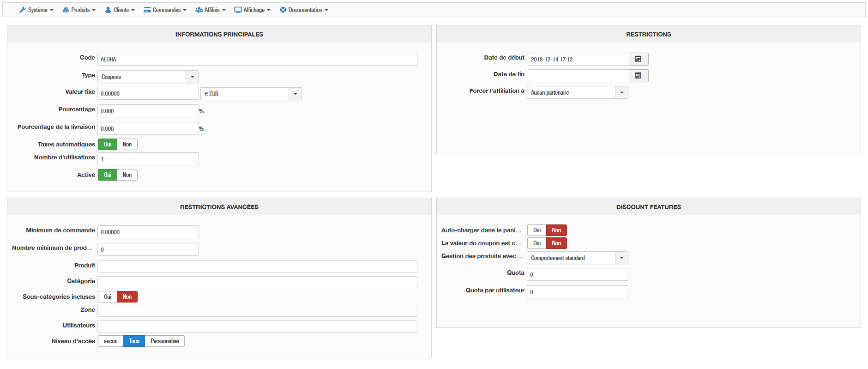Viewport: 868px width, 369px height.
Task: Set Activé to Non
Action: [127, 175]
